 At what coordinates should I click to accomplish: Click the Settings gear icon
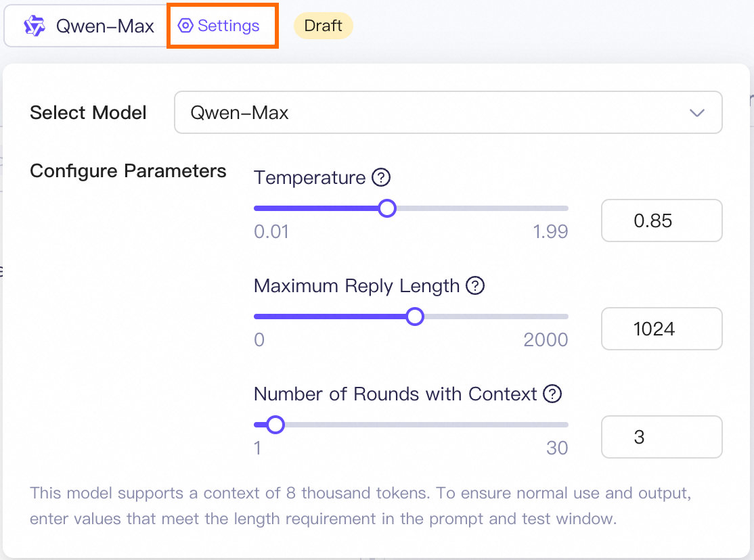click(x=185, y=26)
